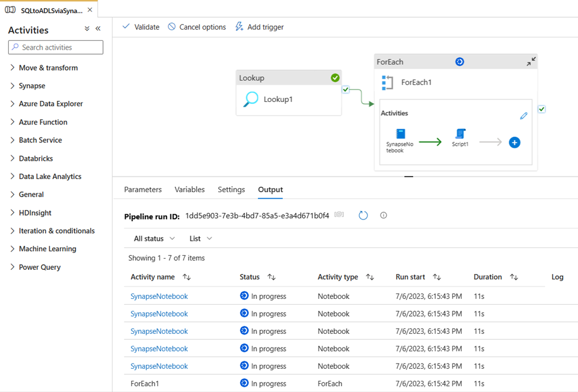Click the Validate checkmark icon

[x=126, y=26]
